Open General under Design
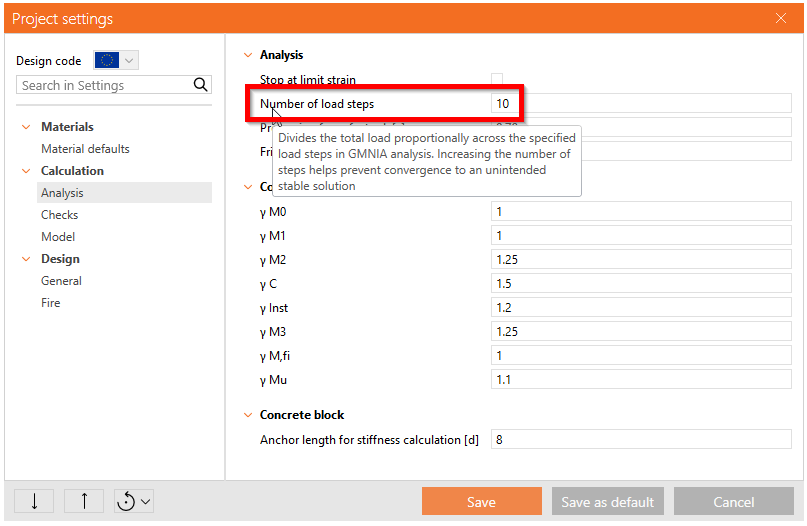 (61, 281)
